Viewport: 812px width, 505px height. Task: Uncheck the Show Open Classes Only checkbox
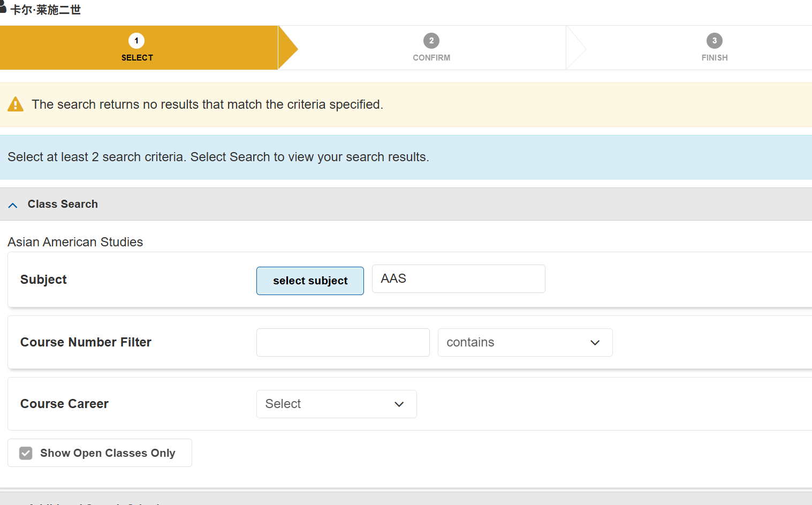pyautogui.click(x=26, y=453)
